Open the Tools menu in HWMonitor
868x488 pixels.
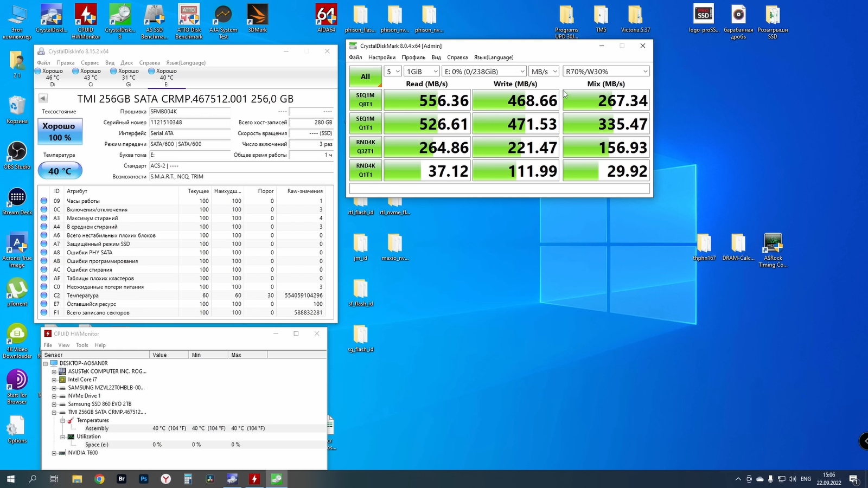point(82,345)
